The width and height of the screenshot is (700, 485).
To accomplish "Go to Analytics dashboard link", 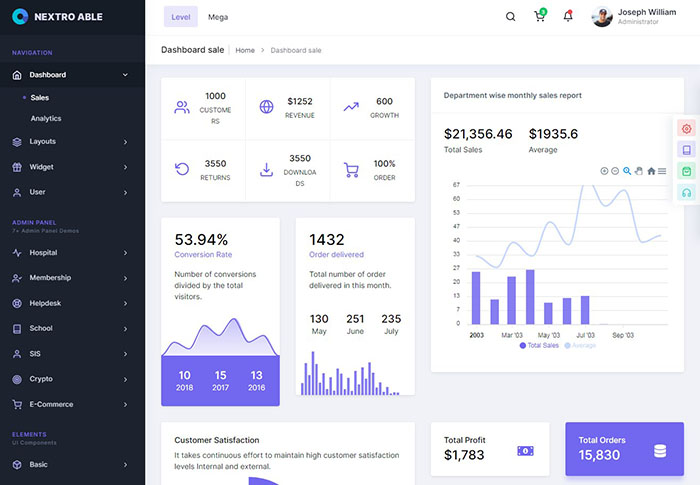I will (45, 118).
